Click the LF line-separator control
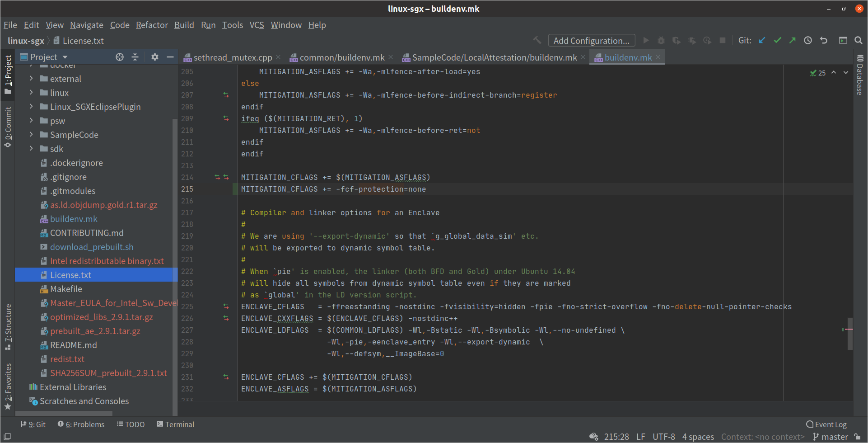 (640, 436)
